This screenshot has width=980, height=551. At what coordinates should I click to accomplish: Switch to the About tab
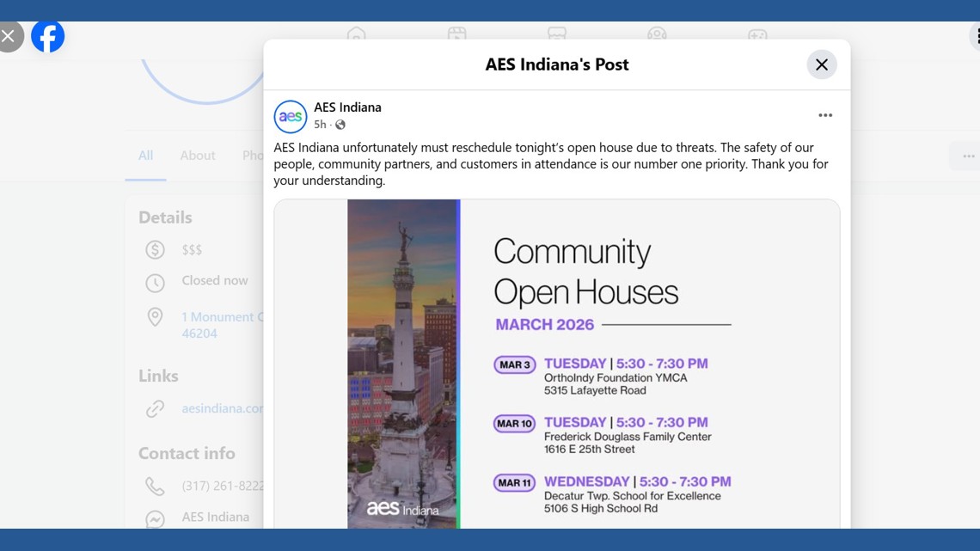(198, 156)
